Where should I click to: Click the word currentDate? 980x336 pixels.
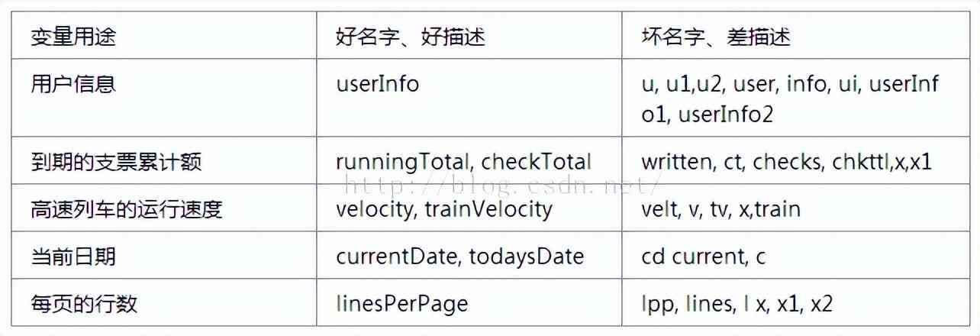point(395,256)
